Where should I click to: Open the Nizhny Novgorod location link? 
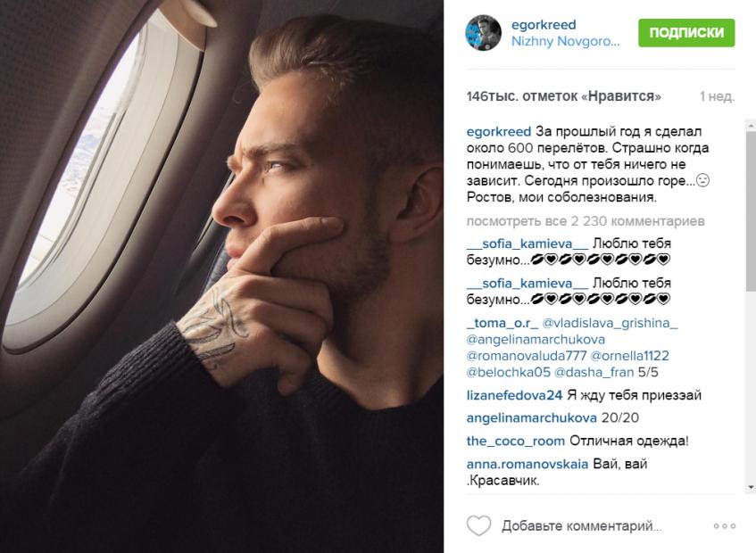(566, 41)
